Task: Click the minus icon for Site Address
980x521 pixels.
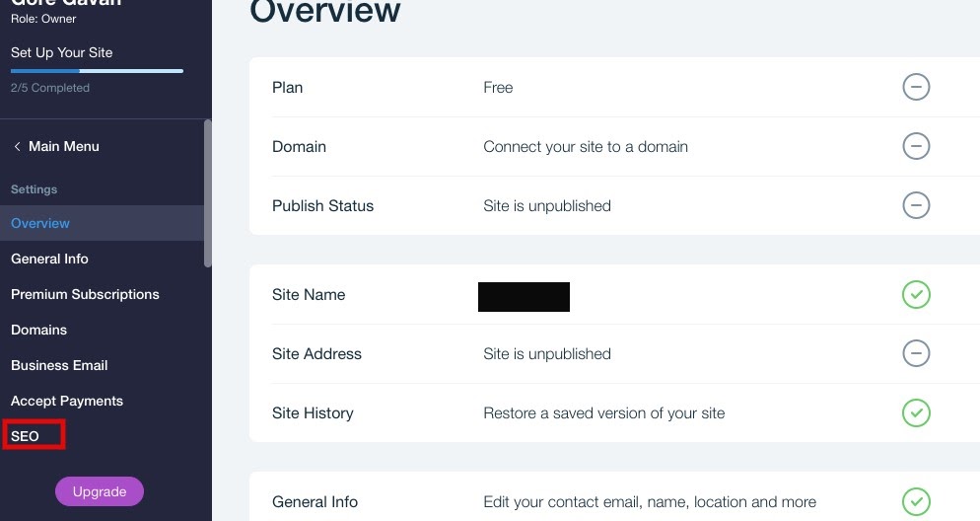Action: click(x=916, y=354)
